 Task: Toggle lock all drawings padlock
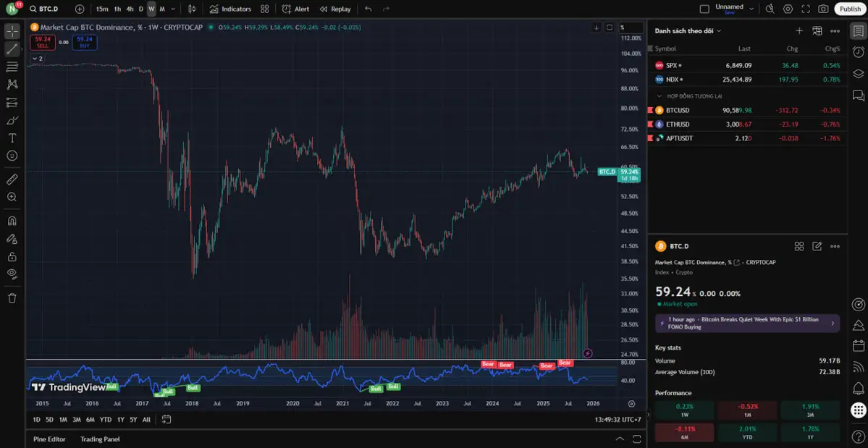point(12,256)
